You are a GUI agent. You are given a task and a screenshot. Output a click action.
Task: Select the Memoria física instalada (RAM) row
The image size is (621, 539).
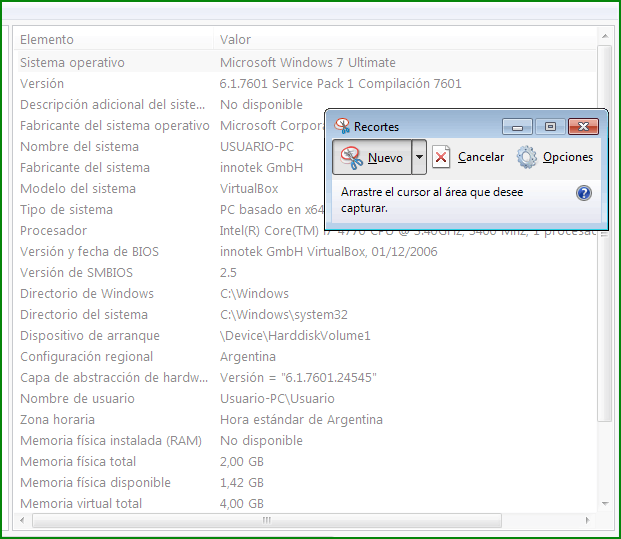[305, 440]
